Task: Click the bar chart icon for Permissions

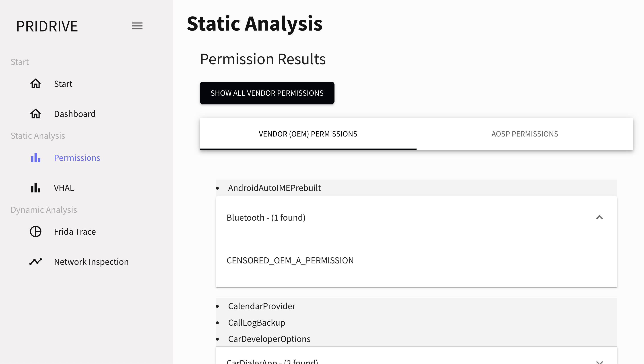Action: click(x=35, y=158)
